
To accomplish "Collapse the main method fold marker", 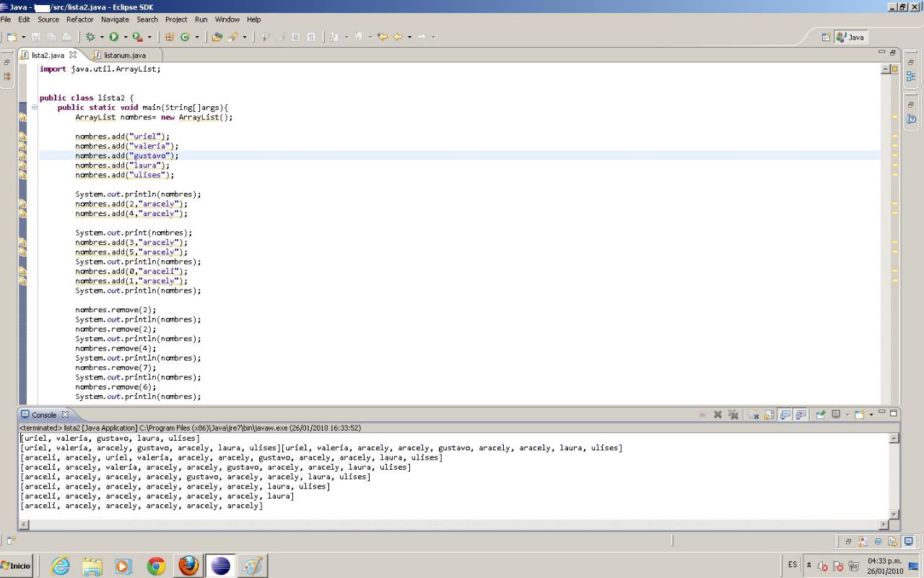I will click(x=34, y=108).
